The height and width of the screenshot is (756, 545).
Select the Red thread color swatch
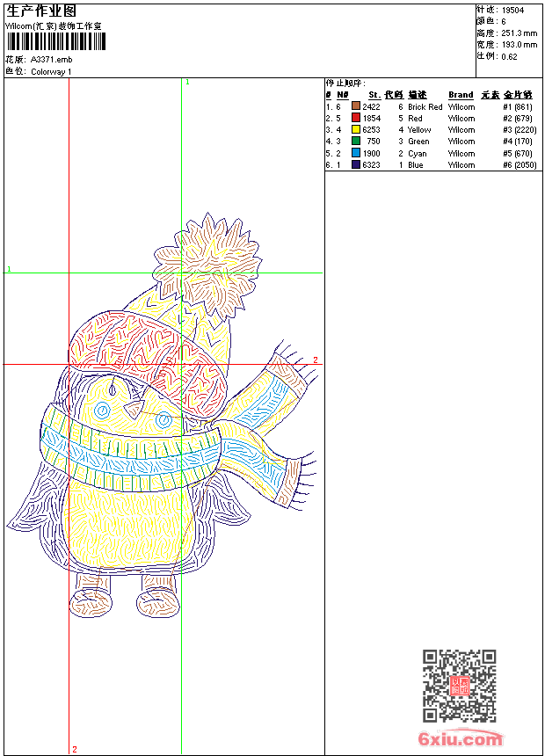356,118
